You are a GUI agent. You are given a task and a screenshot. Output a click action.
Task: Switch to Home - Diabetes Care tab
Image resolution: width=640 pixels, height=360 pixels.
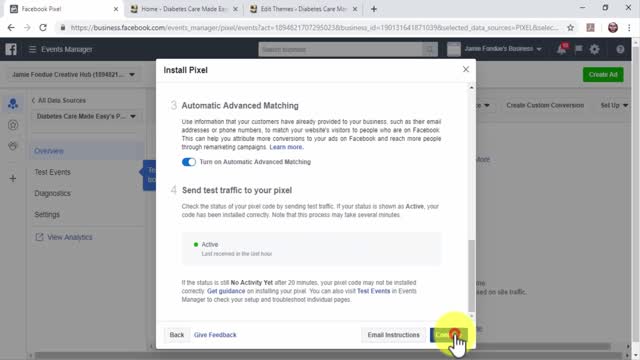point(183,9)
